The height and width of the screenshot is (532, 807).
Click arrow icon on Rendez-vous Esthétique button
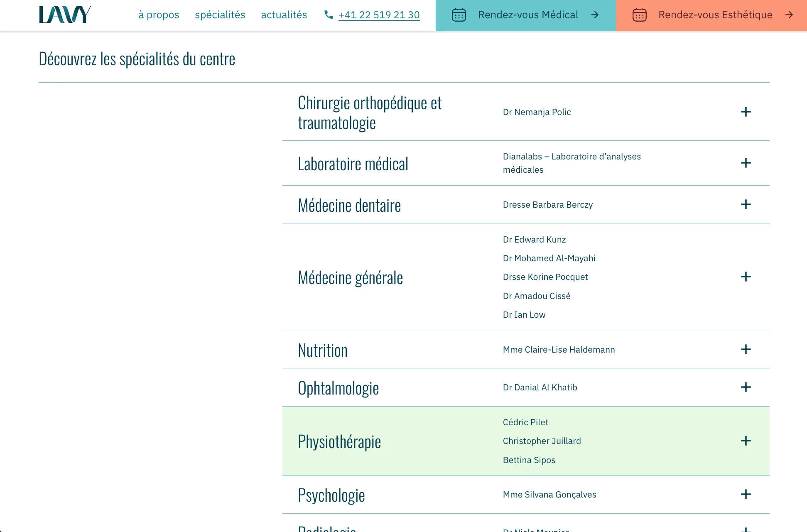789,15
